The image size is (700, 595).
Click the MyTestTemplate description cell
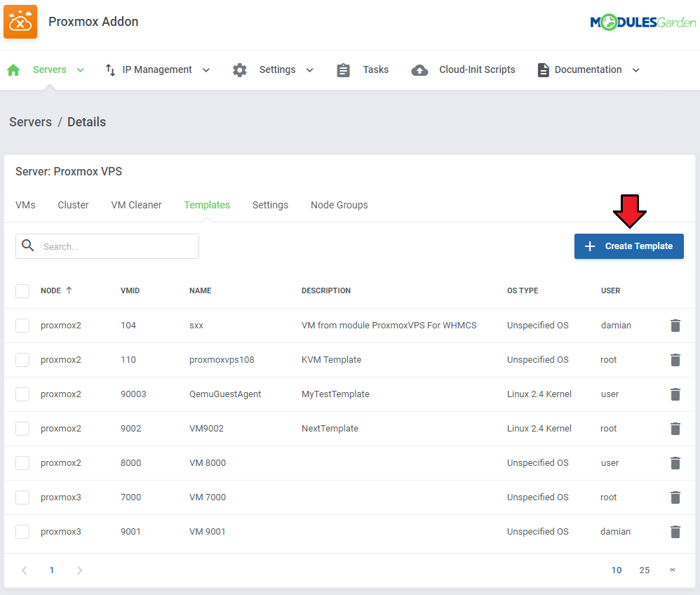click(x=335, y=394)
